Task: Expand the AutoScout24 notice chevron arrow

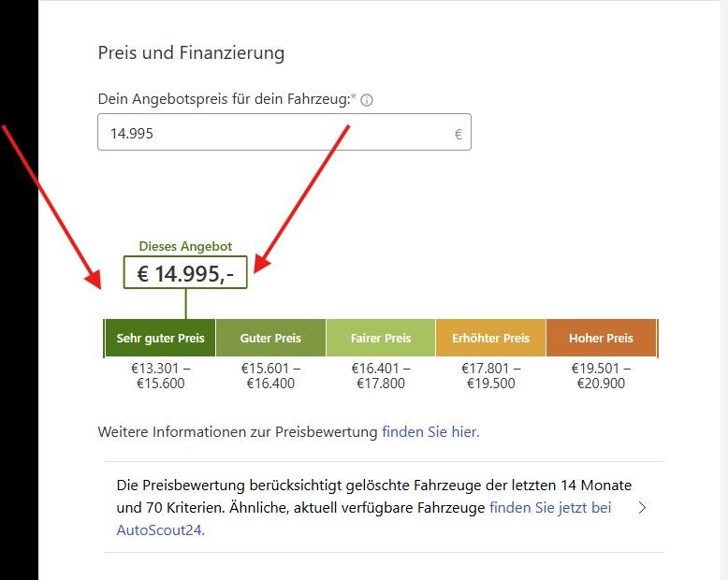Action: [x=641, y=508]
